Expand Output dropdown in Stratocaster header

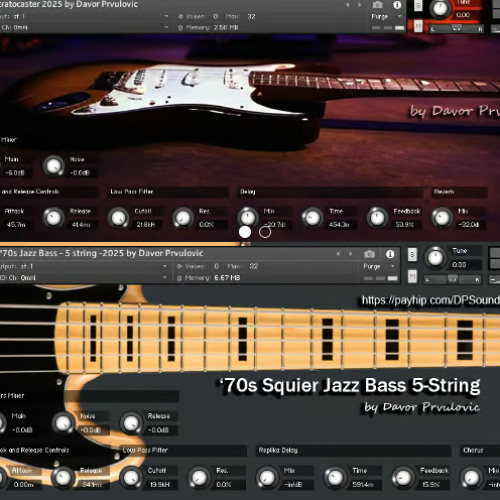point(166,16)
